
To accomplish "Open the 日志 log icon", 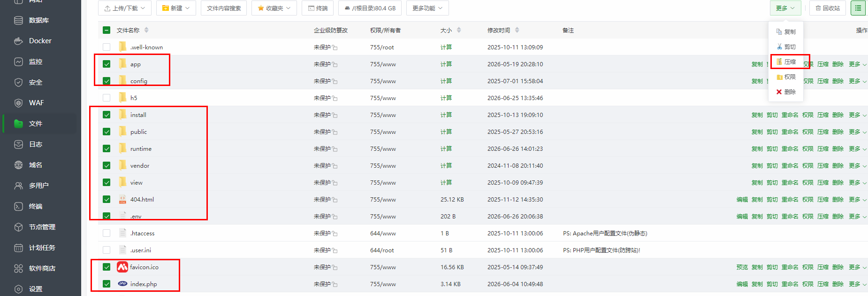I will [18, 144].
